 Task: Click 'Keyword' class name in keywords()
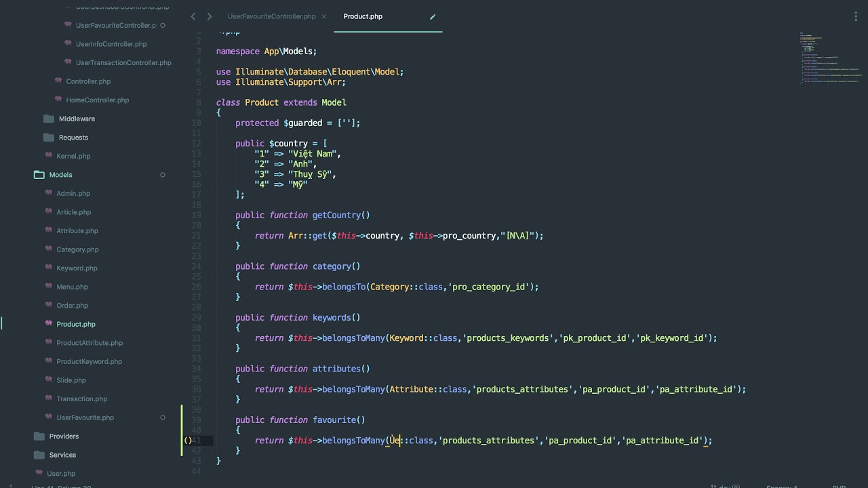point(407,338)
